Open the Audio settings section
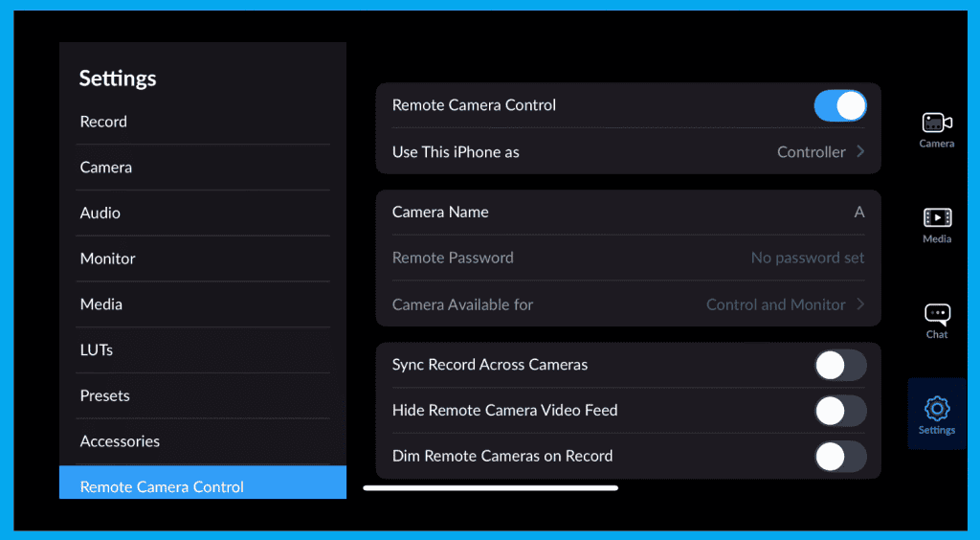 point(100,213)
